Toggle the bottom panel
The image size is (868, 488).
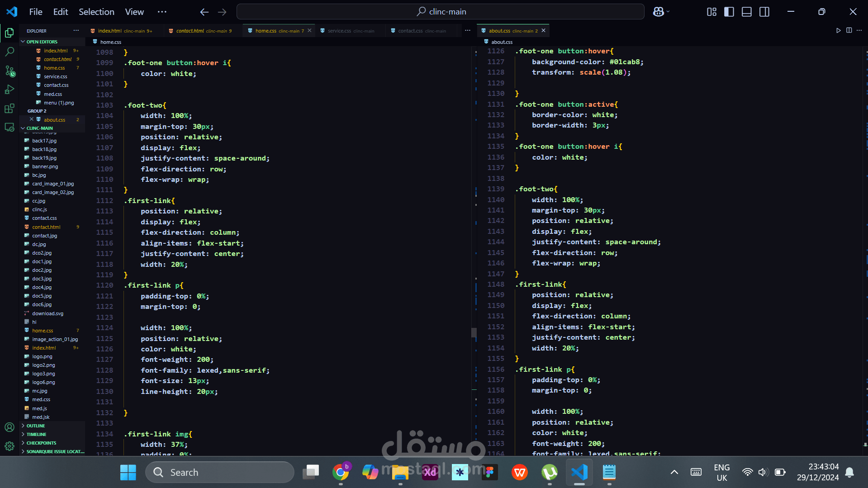(x=747, y=12)
